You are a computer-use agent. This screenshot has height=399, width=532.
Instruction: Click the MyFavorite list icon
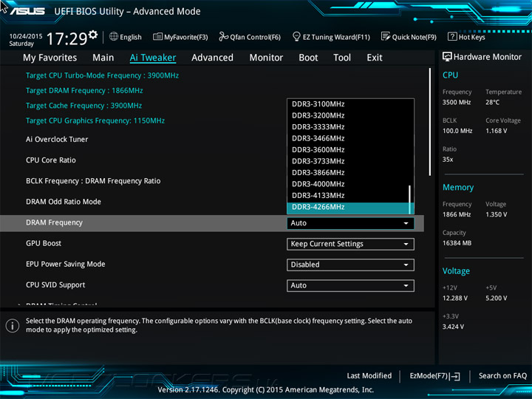tap(157, 36)
